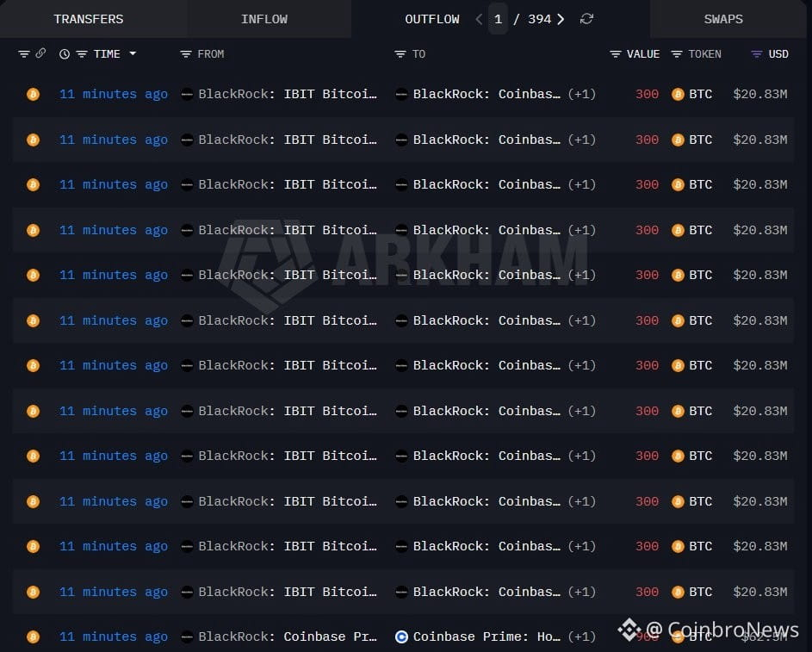The height and width of the screenshot is (652, 812).
Task: Click the USD column header label
Action: click(x=778, y=54)
